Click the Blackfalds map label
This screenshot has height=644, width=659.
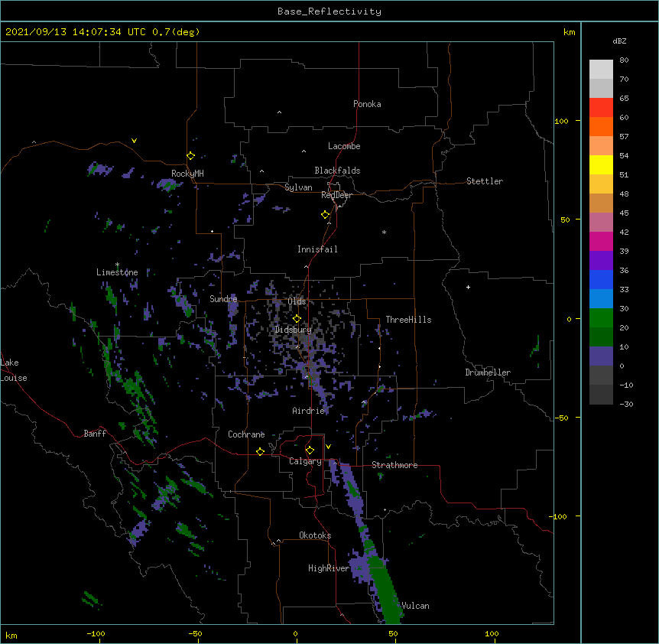337,171
